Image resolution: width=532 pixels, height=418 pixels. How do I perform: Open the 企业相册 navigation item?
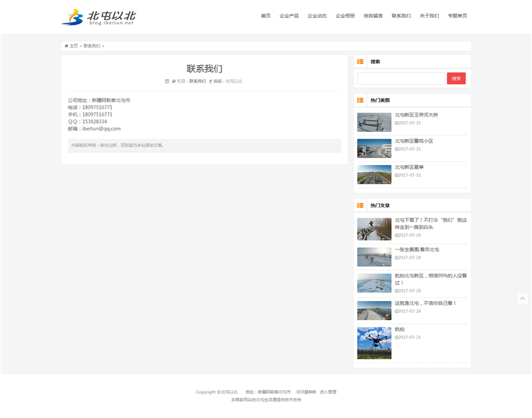345,16
